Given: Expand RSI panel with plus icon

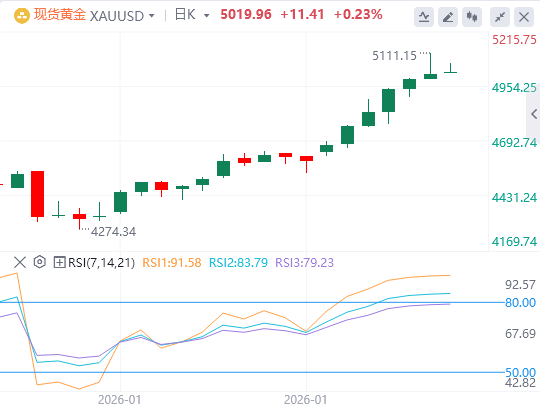Looking at the screenshot, I should (x=59, y=262).
